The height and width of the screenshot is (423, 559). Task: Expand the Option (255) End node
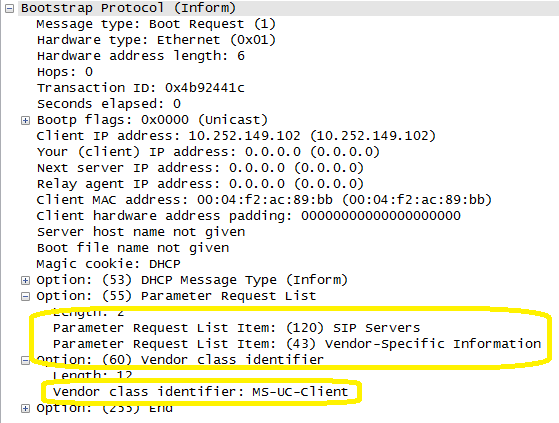(25, 408)
